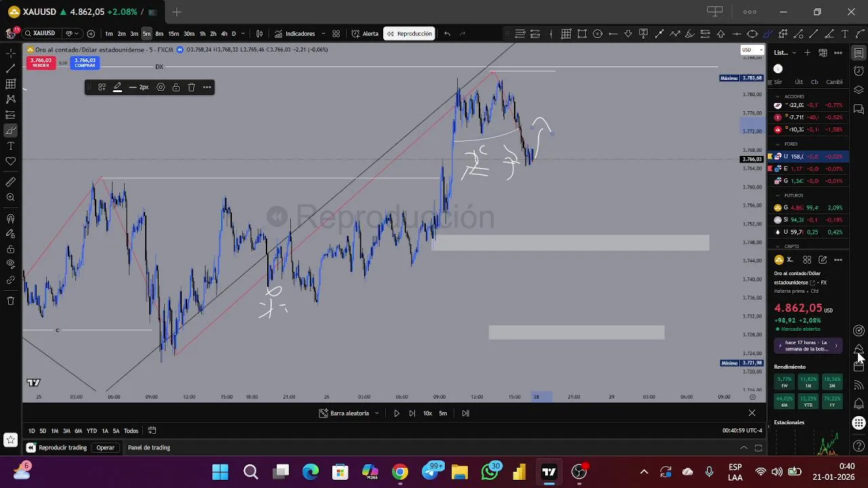This screenshot has width=868, height=488.
Task: Close the replay control bar
Action: pos(751,413)
